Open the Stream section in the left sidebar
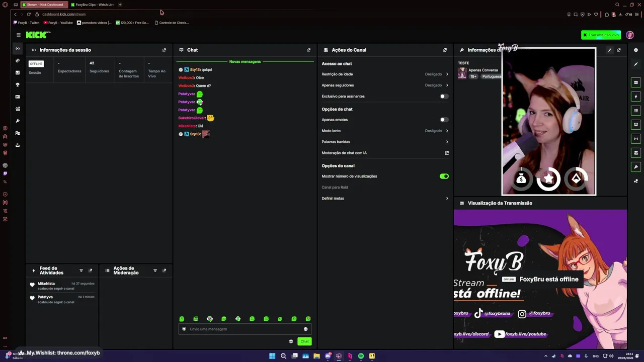This screenshot has height=362, width=644. pyautogui.click(x=18, y=49)
